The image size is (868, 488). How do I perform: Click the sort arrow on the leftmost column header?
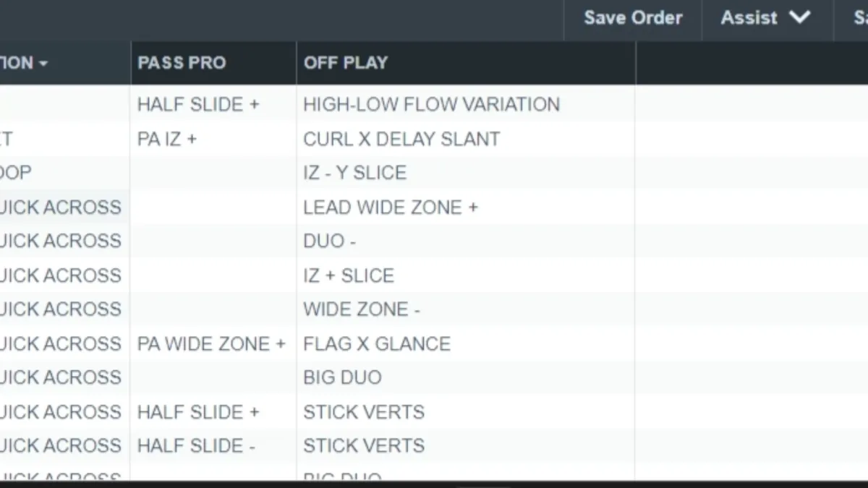pyautogui.click(x=43, y=64)
